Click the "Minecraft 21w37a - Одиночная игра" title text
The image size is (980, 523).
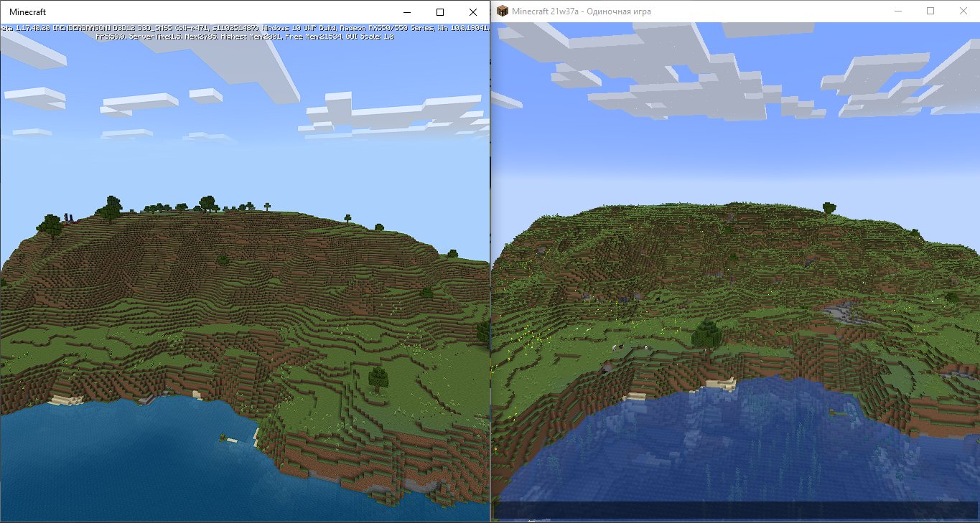pyautogui.click(x=582, y=11)
